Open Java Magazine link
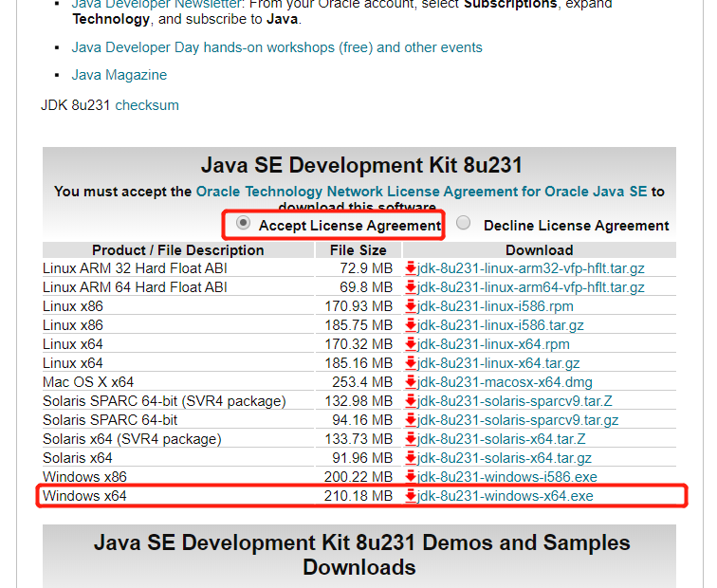This screenshot has height=588, width=717. [x=119, y=75]
